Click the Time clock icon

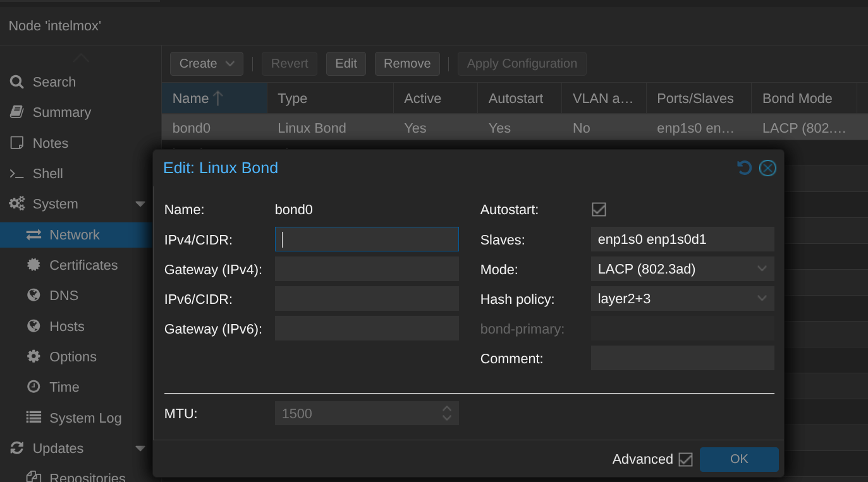(34, 387)
